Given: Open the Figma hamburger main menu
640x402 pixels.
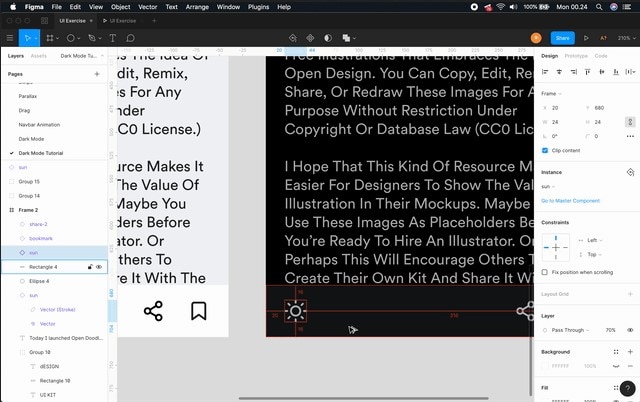Looking at the screenshot, I should point(10,38).
